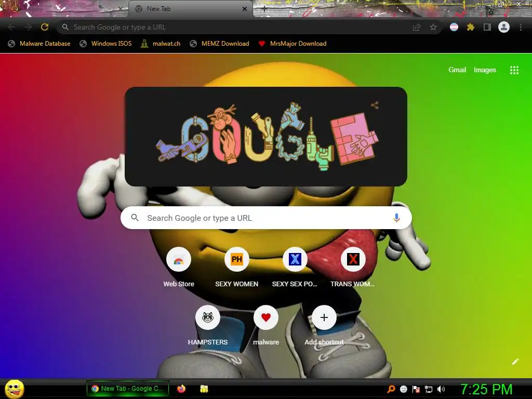Viewport: 532px width, 399px height.
Task: Open the yellow folder taskbar icon
Action: click(x=204, y=389)
